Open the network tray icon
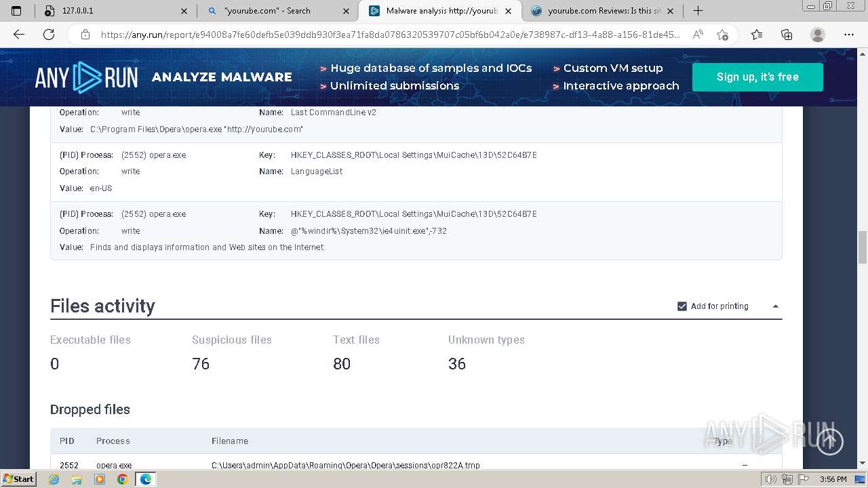The width and height of the screenshot is (868, 488). click(x=788, y=479)
